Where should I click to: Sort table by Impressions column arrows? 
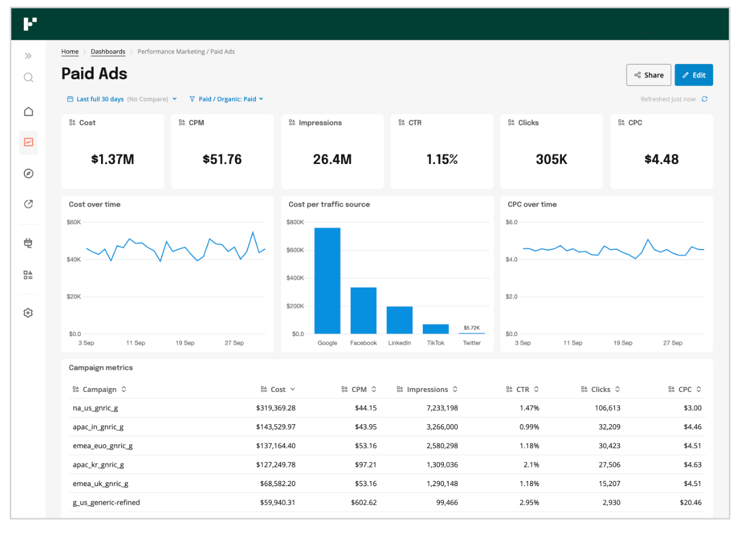click(455, 390)
